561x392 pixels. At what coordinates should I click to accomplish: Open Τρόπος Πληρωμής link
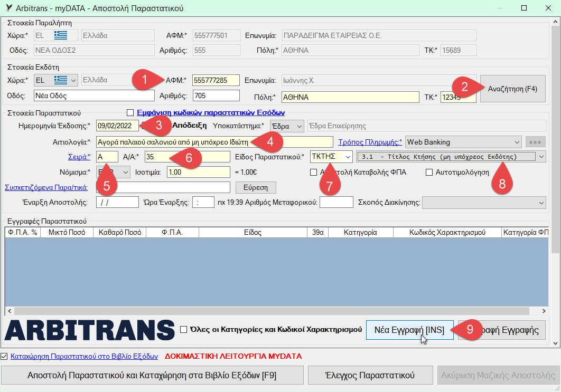370,142
